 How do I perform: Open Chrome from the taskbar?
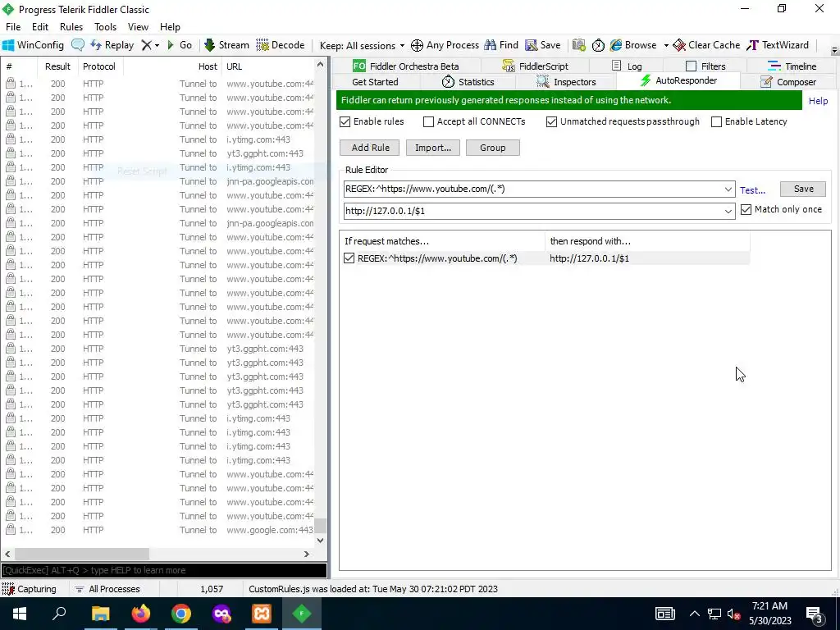181,614
